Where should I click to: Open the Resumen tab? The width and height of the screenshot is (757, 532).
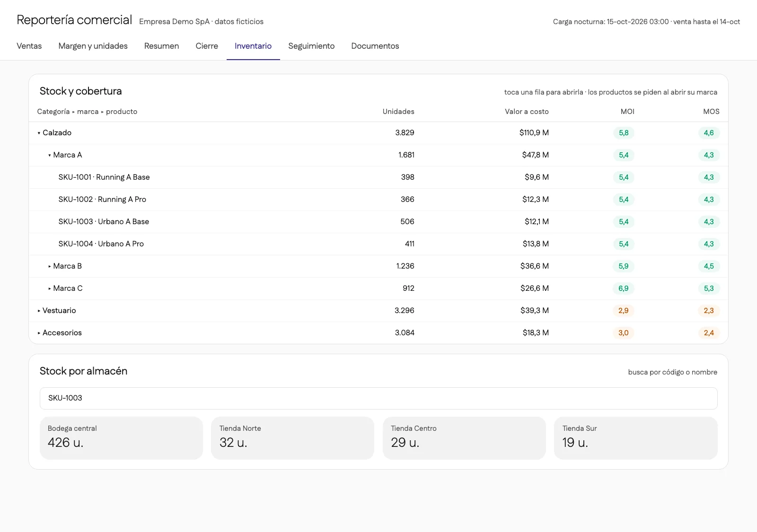point(161,46)
